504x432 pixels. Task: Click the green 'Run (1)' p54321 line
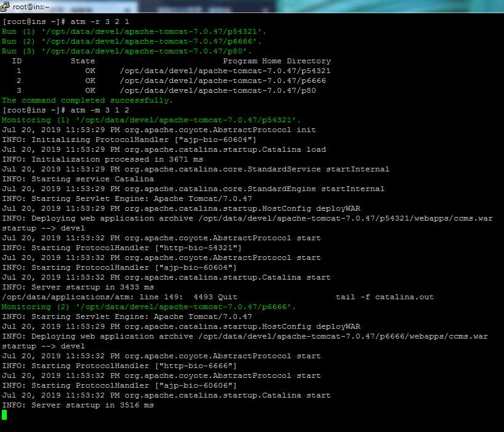134,31
